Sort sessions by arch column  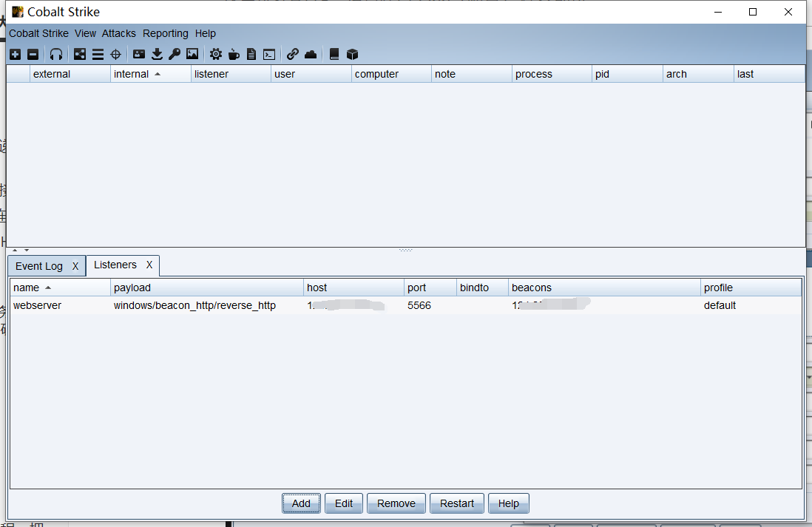698,74
